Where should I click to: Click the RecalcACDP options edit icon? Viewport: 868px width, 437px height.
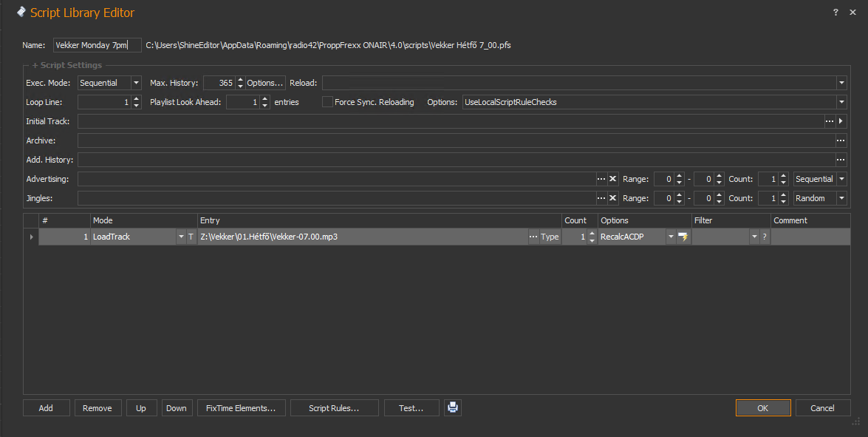(683, 237)
